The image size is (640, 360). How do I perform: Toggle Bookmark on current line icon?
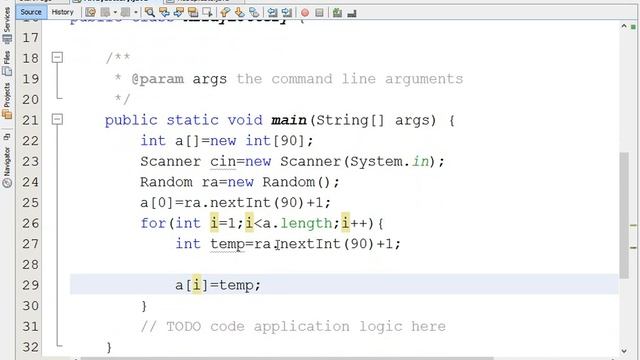coord(254,13)
